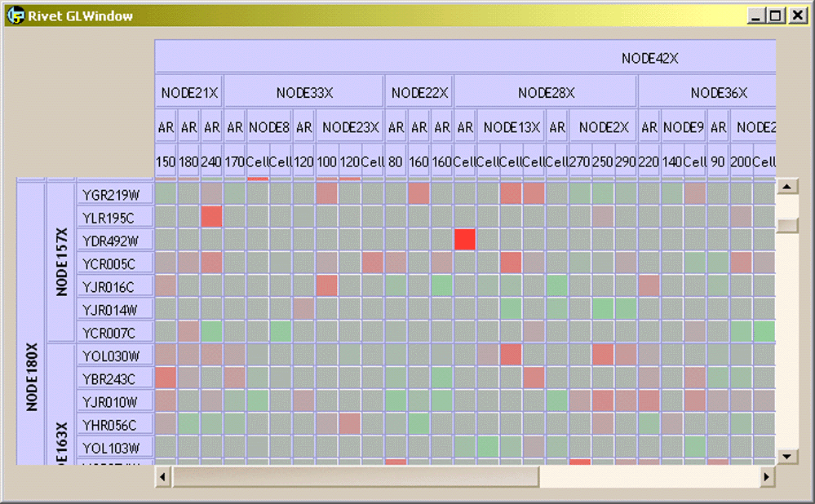Viewport: 815px width, 504px height.
Task: Click the vertical scrollbar down arrow
Action: (787, 457)
